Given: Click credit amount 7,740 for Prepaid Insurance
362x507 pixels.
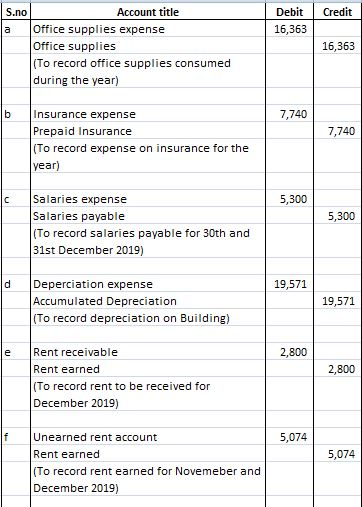Looking at the screenshot, I should (337, 131).
